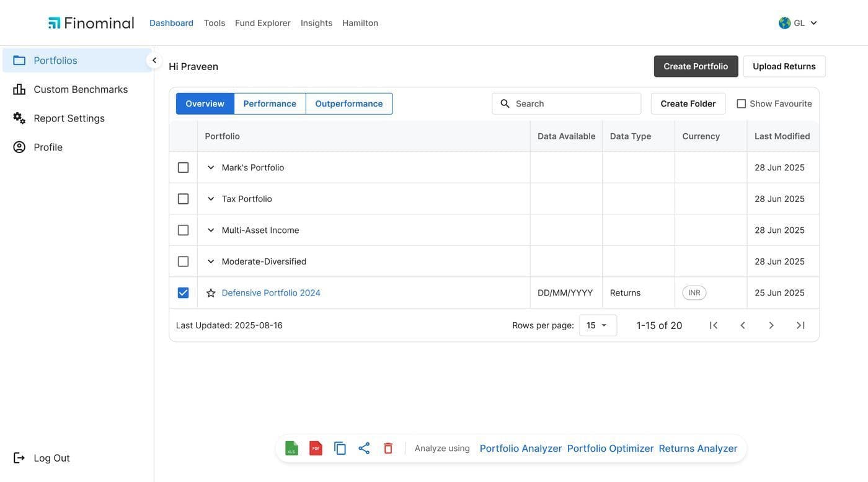
Task: Enable Show Favourite checkbox
Action: pos(741,103)
